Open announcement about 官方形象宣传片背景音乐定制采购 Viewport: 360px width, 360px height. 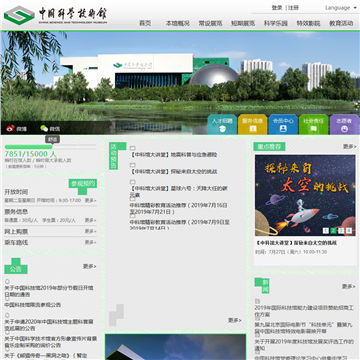[x=51, y=342]
